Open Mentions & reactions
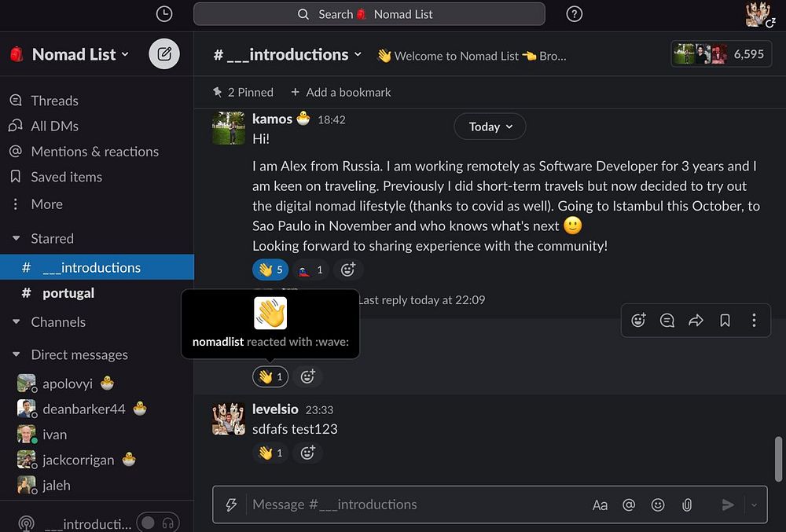786x532 pixels. click(x=97, y=152)
